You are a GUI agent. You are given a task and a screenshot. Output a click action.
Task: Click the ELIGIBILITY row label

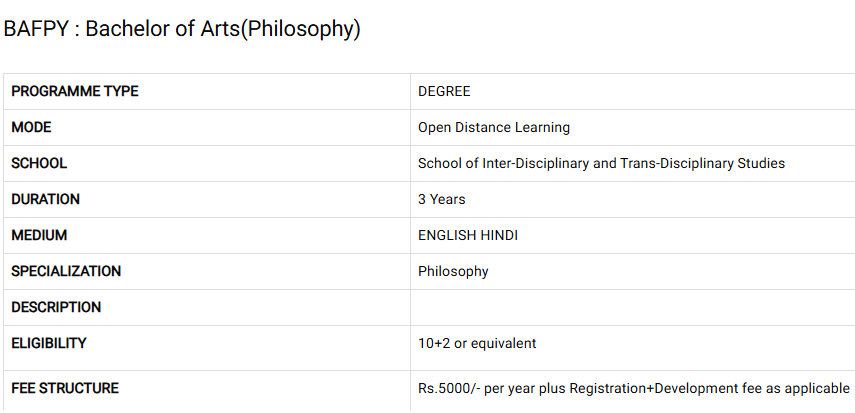(x=49, y=343)
